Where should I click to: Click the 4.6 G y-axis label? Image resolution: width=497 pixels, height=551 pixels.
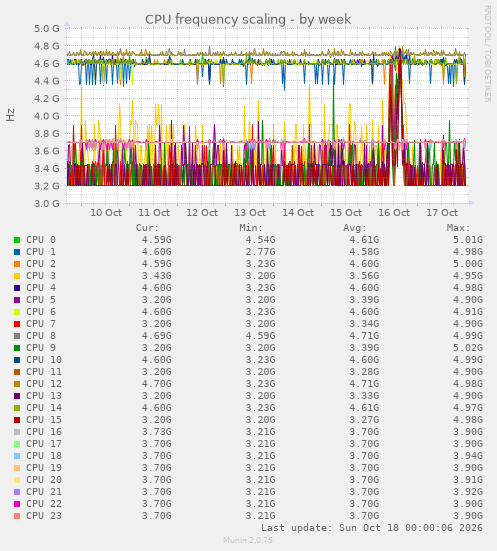[x=47, y=64]
